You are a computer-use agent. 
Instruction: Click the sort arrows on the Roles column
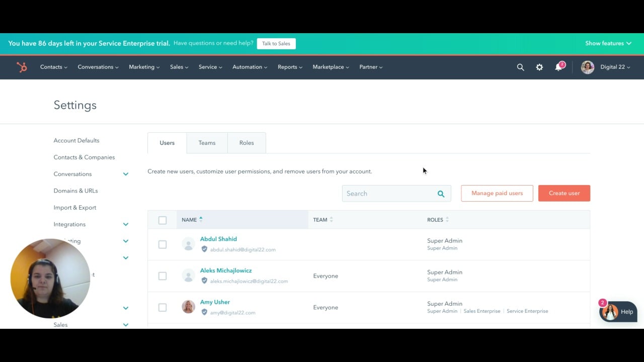tap(447, 220)
